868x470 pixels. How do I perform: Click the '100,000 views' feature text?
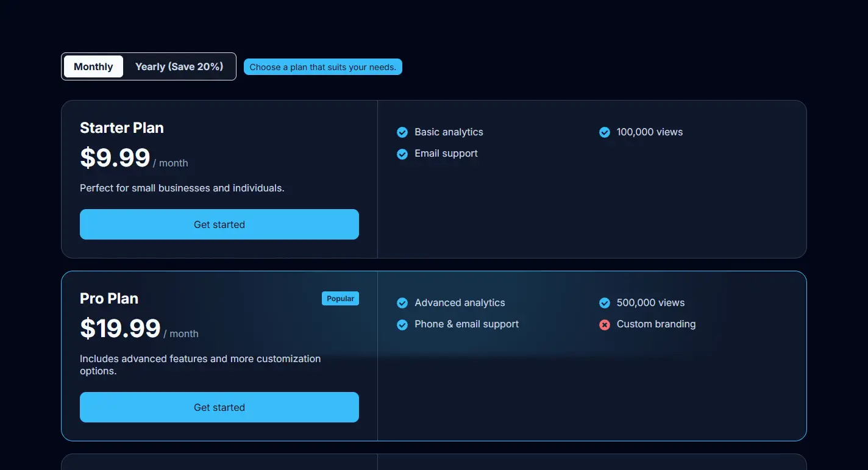(650, 132)
